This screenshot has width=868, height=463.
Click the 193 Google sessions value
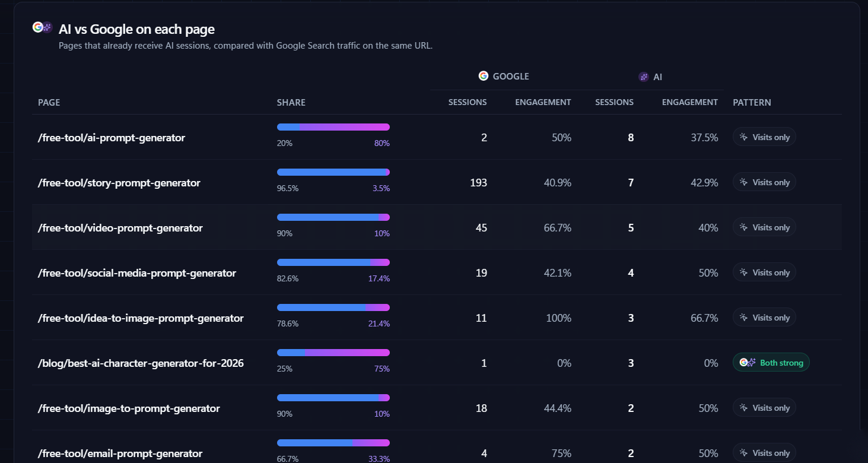tap(478, 183)
